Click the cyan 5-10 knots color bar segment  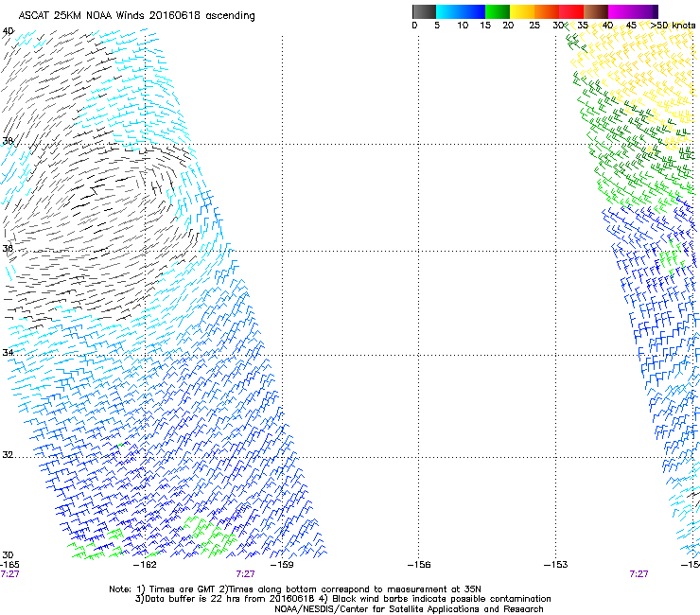tap(448, 11)
